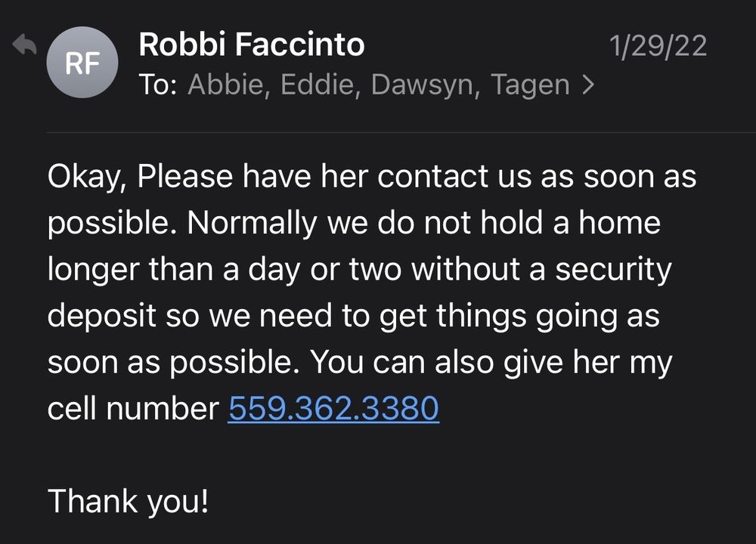The height and width of the screenshot is (544, 756).
Task: Tap the RF avatar circle
Action: pos(83,63)
